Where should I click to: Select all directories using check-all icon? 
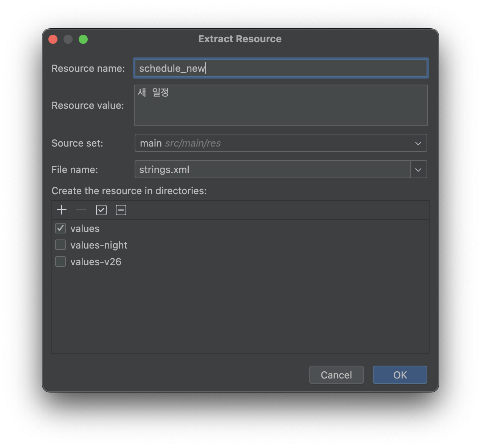pos(101,210)
